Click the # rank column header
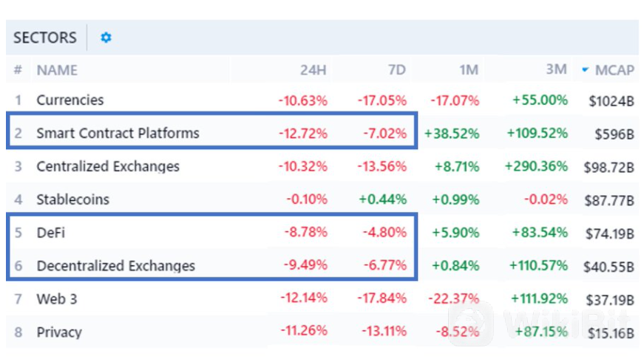 coord(18,70)
